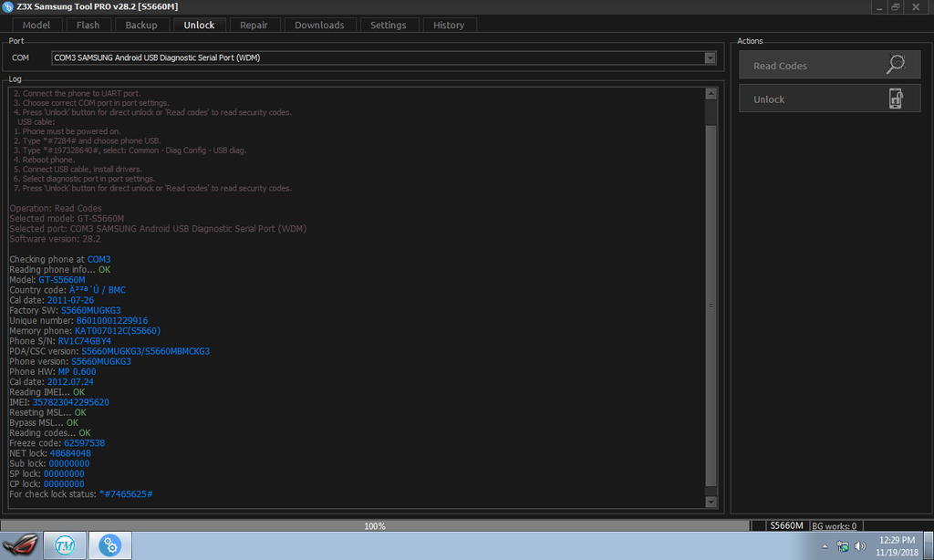
Task: Click the log scrollbar up arrow
Action: click(711, 94)
